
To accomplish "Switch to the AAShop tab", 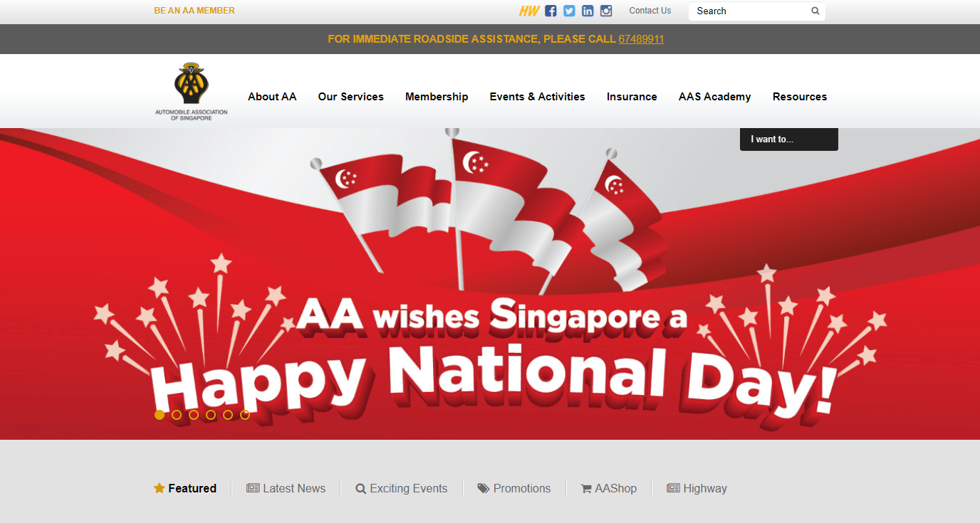I will coord(609,489).
